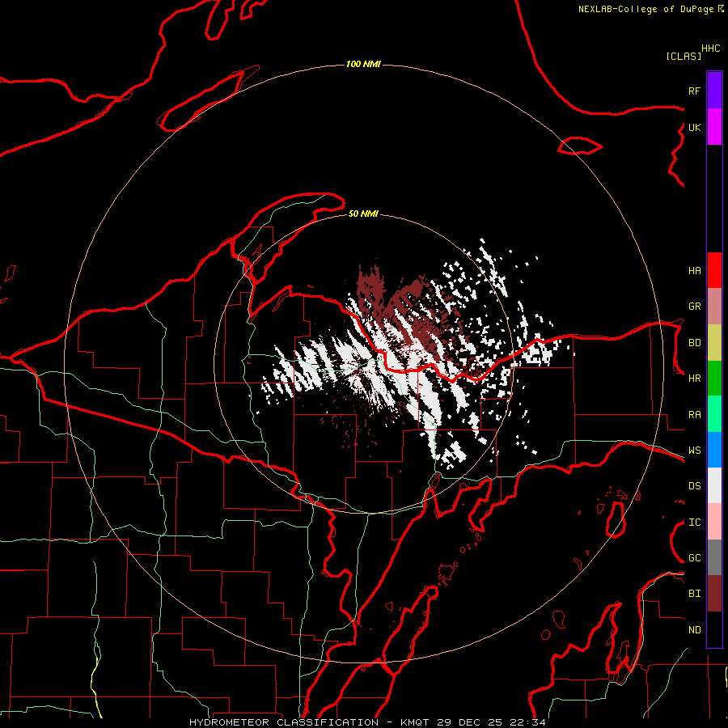Click the [CLAS] units label

coord(683,56)
